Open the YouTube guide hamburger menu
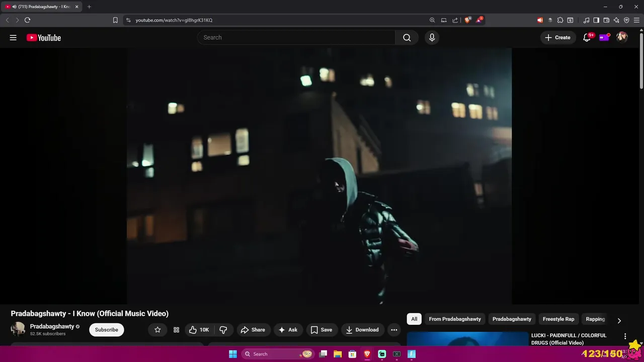This screenshot has width=644, height=362. tap(13, 38)
